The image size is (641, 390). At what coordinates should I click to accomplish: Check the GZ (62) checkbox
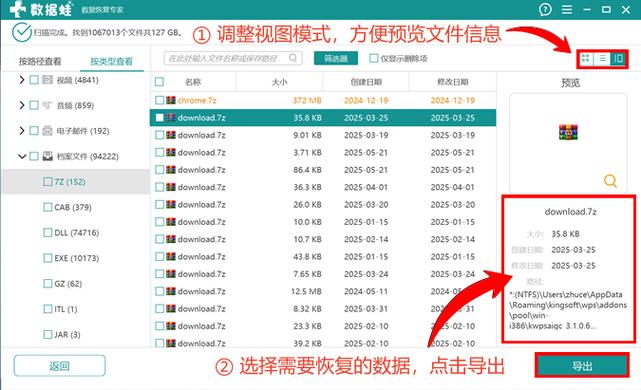pos(48,283)
